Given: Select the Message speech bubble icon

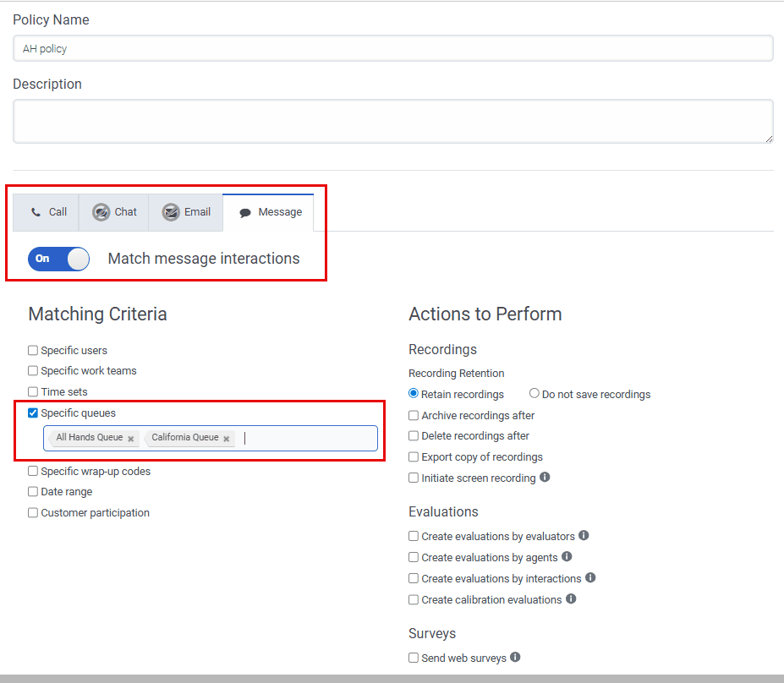Looking at the screenshot, I should (x=244, y=211).
